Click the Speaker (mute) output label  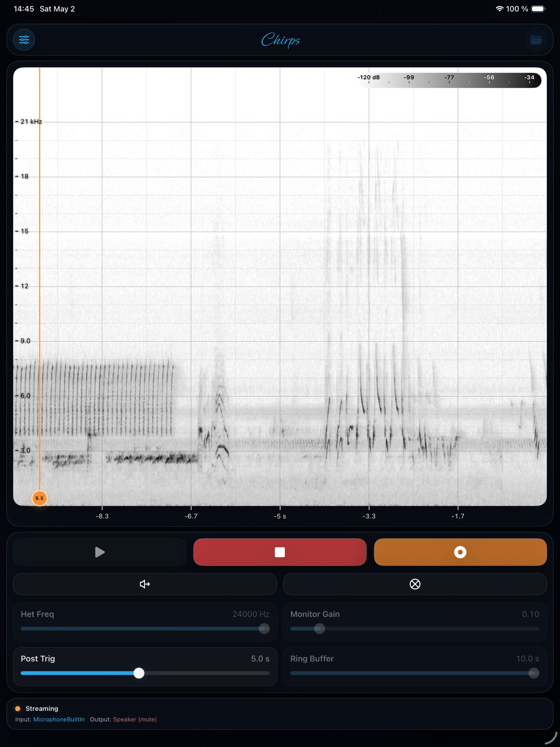(x=135, y=719)
